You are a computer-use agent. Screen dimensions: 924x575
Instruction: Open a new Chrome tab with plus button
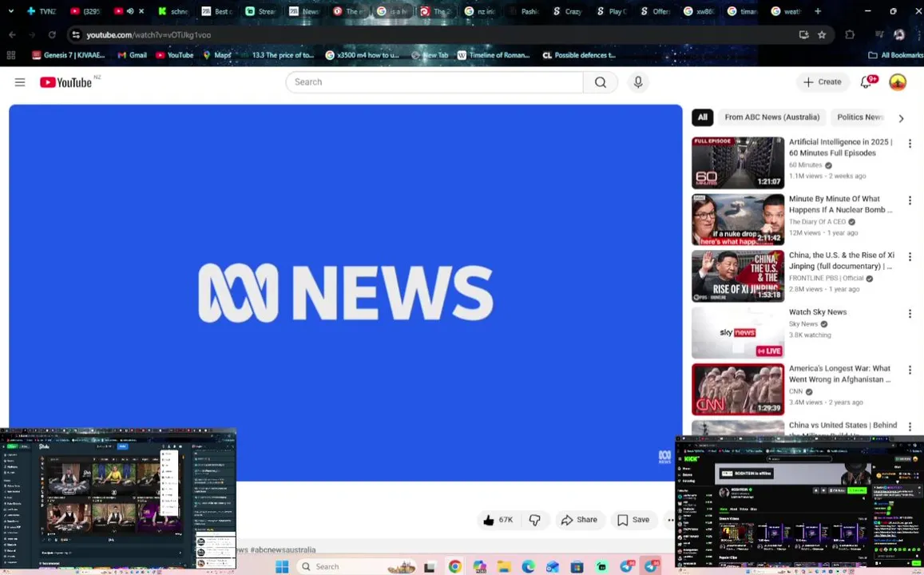817,11
